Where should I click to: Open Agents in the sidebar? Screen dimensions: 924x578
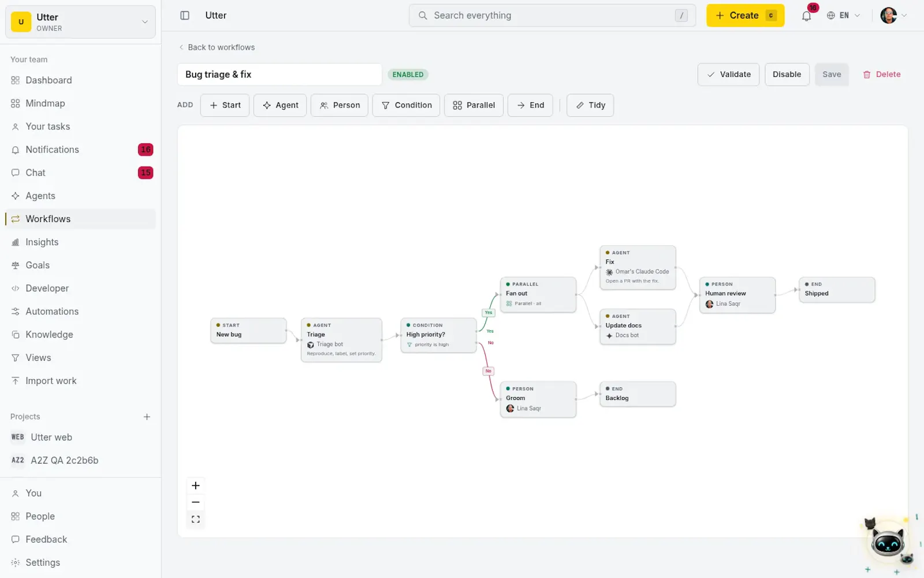pyautogui.click(x=80, y=196)
